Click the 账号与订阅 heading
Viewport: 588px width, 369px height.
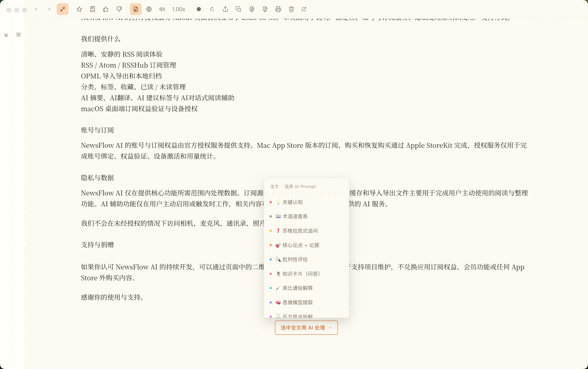[97, 130]
